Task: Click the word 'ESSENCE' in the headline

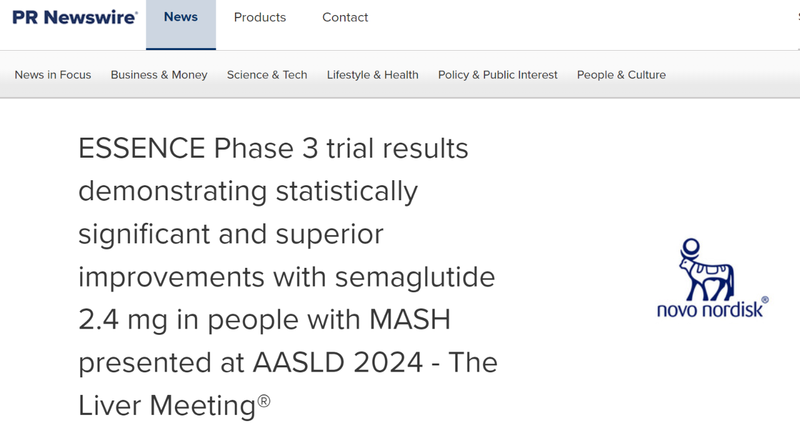Action: click(143, 149)
